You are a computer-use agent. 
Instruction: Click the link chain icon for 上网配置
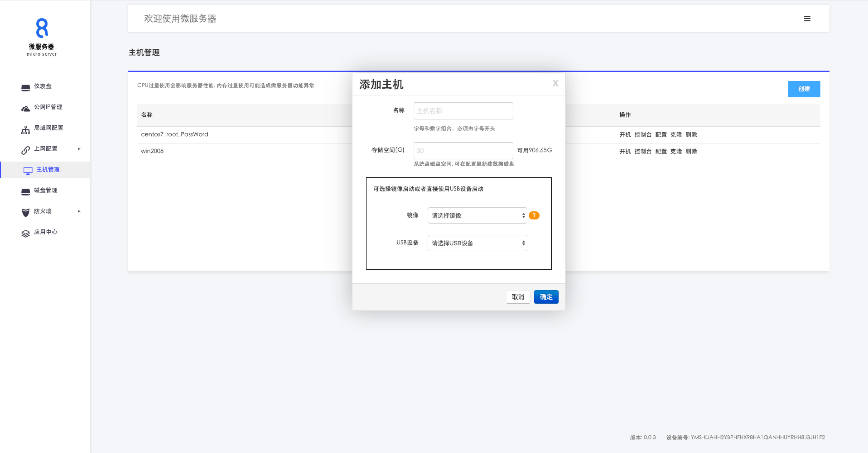click(26, 150)
